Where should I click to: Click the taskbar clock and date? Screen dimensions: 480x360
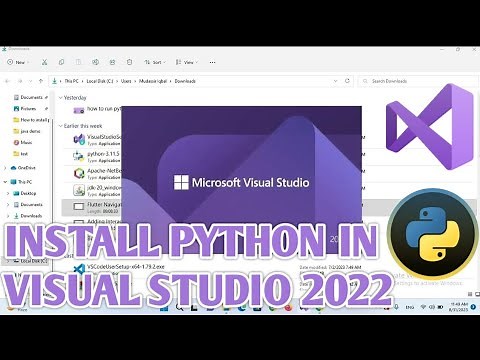point(459,307)
